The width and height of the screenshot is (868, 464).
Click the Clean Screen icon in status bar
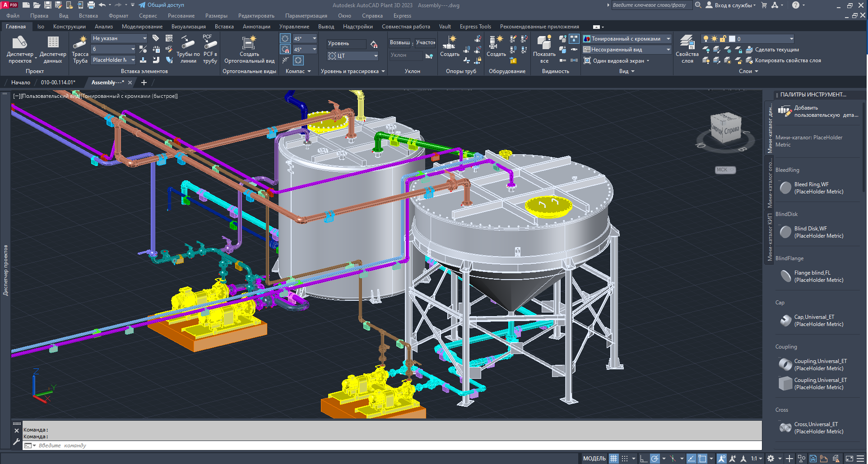[x=849, y=459]
